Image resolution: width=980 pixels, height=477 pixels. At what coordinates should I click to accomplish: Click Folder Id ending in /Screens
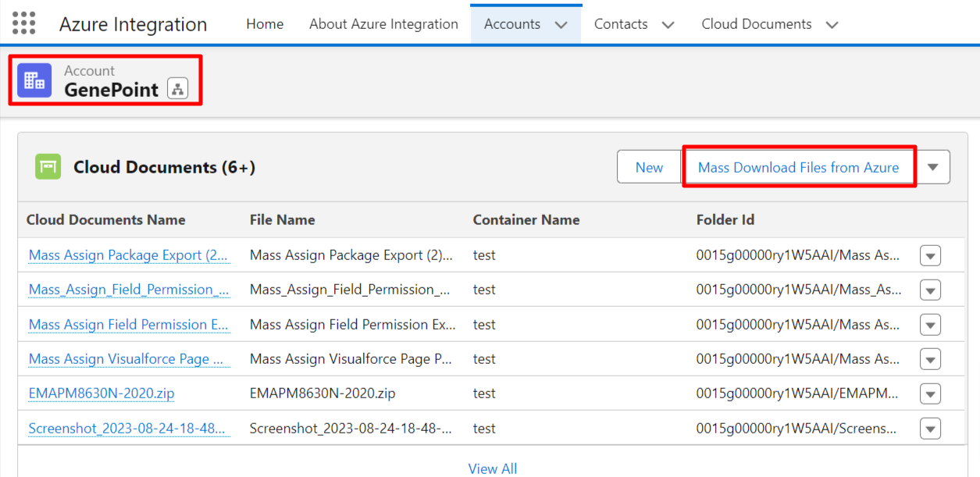796,429
